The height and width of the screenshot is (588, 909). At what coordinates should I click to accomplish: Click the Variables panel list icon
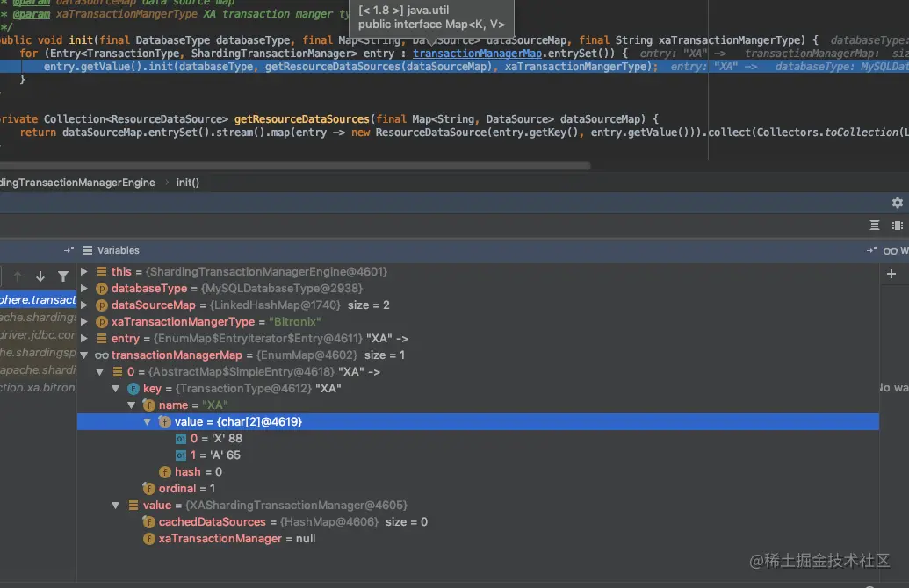[88, 250]
